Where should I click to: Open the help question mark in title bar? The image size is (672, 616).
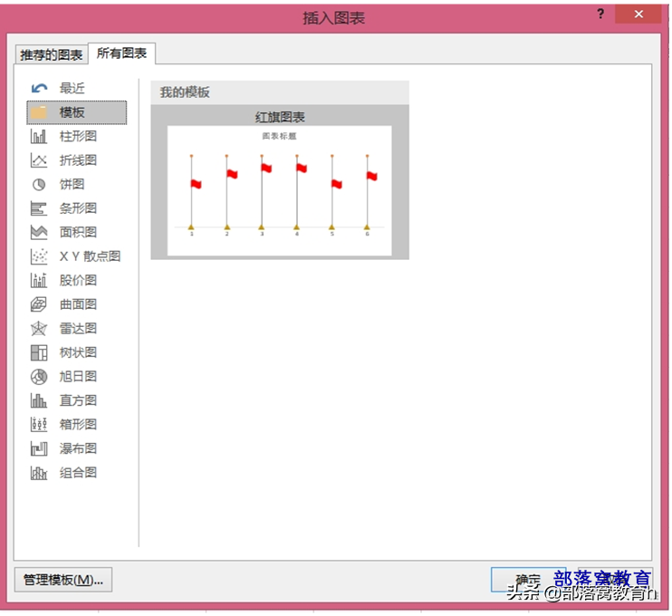coord(600,14)
